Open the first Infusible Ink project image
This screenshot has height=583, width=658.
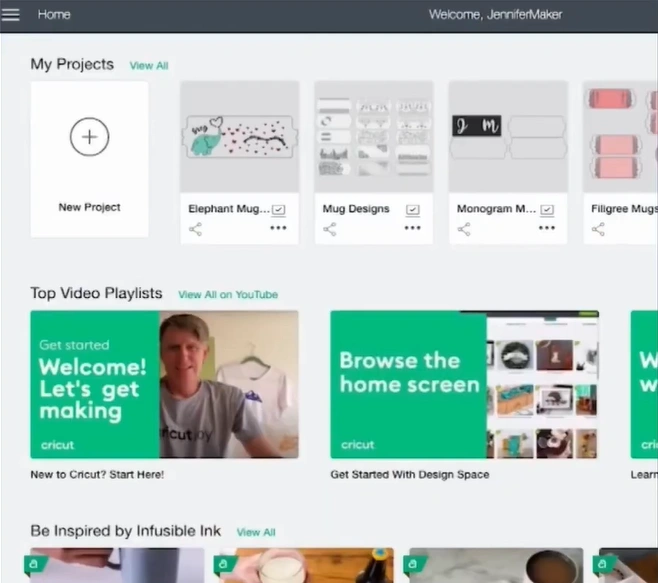(118, 565)
